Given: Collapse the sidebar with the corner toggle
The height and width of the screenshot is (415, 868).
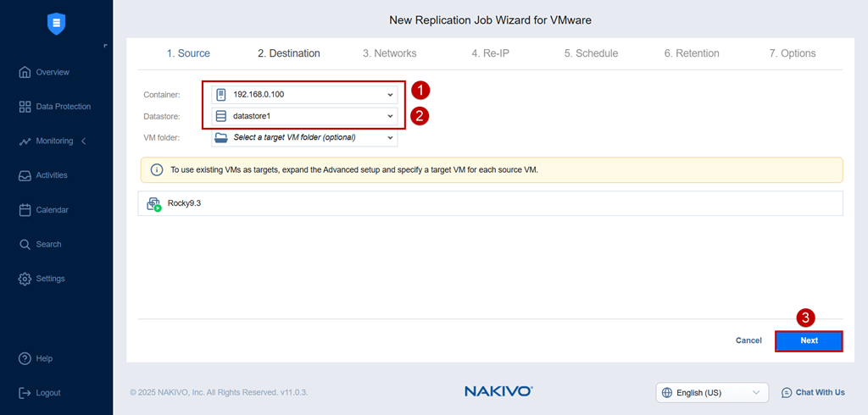Looking at the screenshot, I should (x=106, y=46).
